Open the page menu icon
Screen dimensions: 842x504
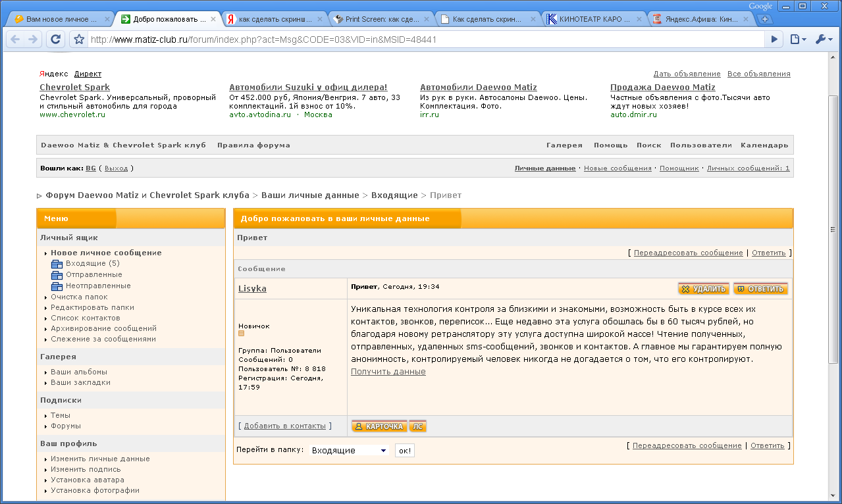tap(798, 39)
